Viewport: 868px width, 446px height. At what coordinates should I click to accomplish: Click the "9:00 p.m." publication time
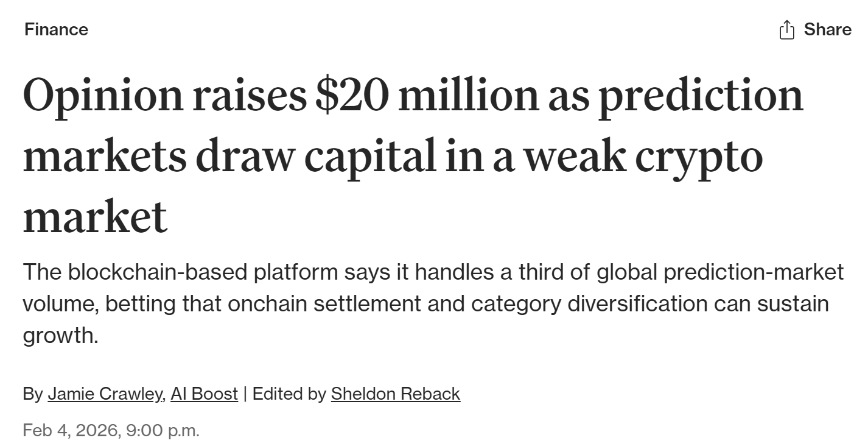(x=163, y=430)
